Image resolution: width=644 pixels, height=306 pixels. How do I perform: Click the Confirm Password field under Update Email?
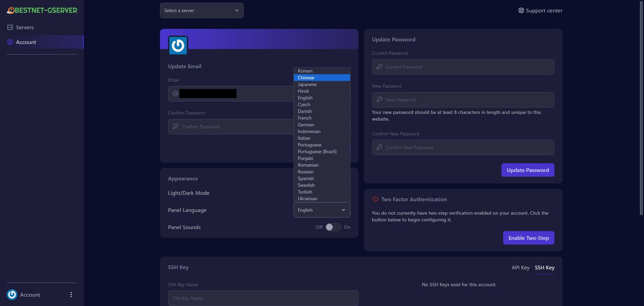coord(231,127)
